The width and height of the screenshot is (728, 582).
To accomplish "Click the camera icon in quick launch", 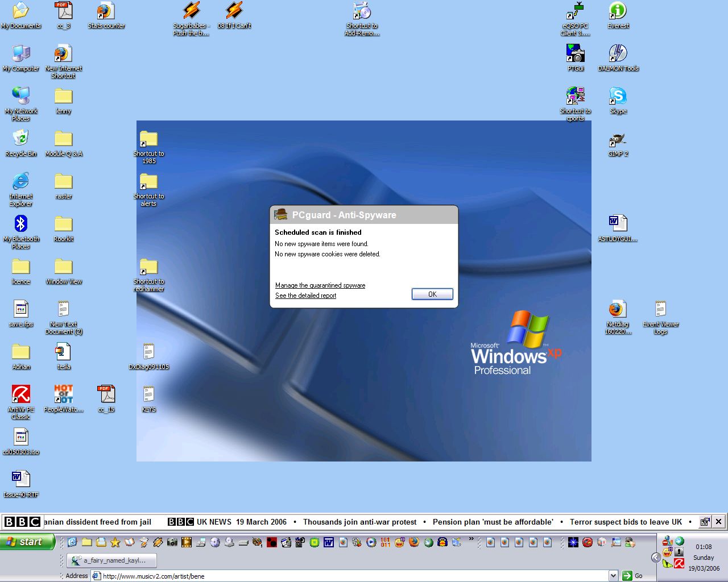I will (x=172, y=542).
